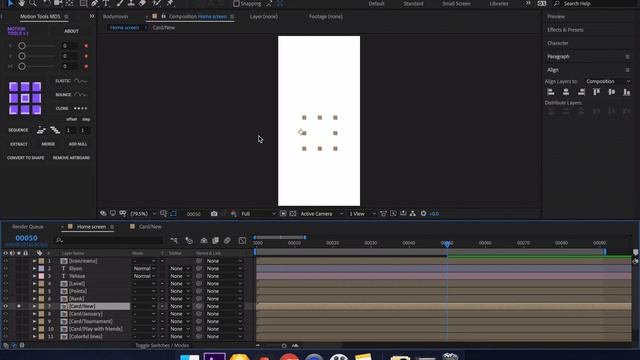Viewport: 640px width, 360px height.
Task: Align layers to left edge
Action: pyautogui.click(x=551, y=92)
